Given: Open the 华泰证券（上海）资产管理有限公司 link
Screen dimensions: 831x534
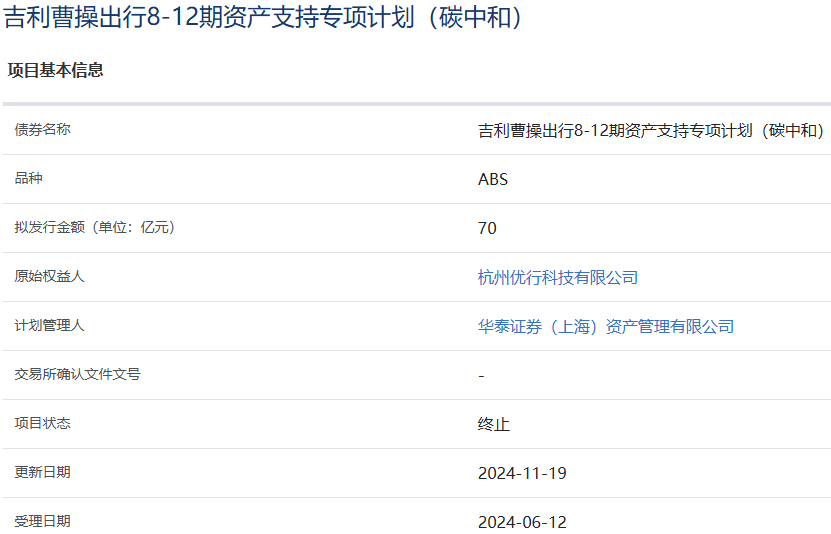Looking at the screenshot, I should 606,326.
